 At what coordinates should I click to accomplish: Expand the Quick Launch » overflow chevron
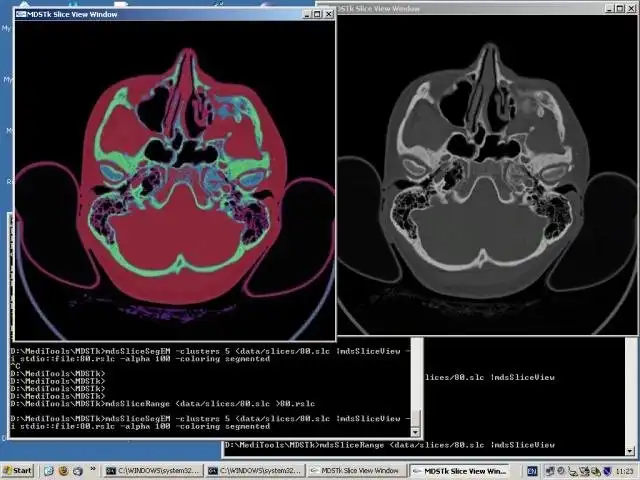[x=93, y=469]
